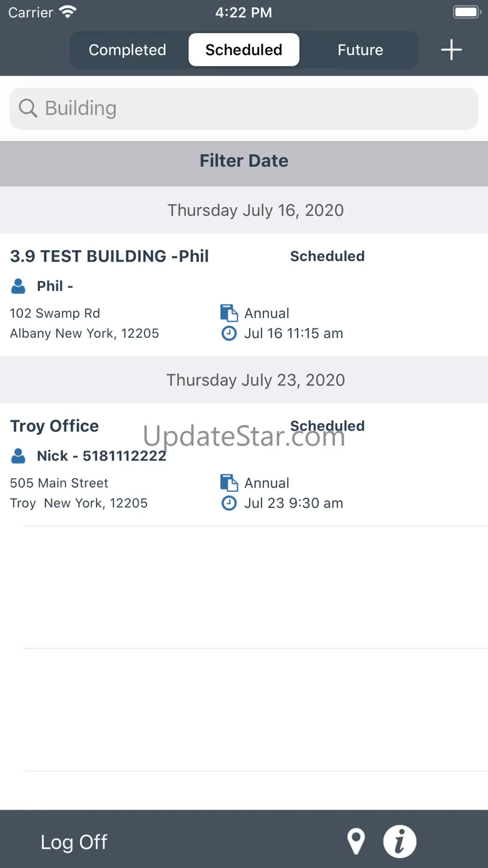Viewport: 488px width, 868px height.
Task: Tap the info icon in bottom bar
Action: click(400, 842)
